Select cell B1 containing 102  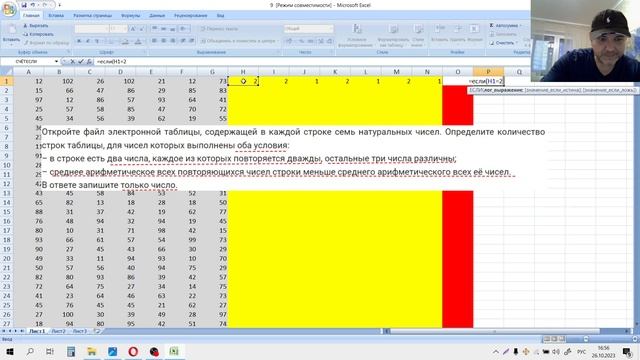[x=59, y=81]
